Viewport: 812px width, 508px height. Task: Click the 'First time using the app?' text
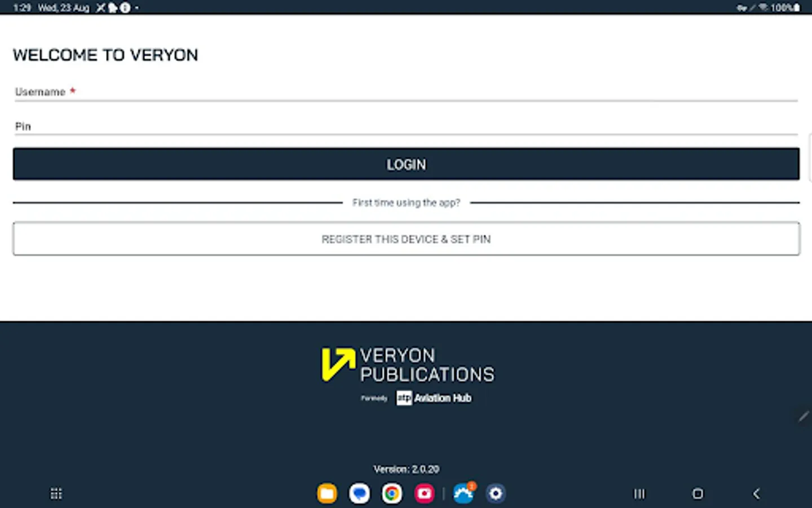point(406,203)
